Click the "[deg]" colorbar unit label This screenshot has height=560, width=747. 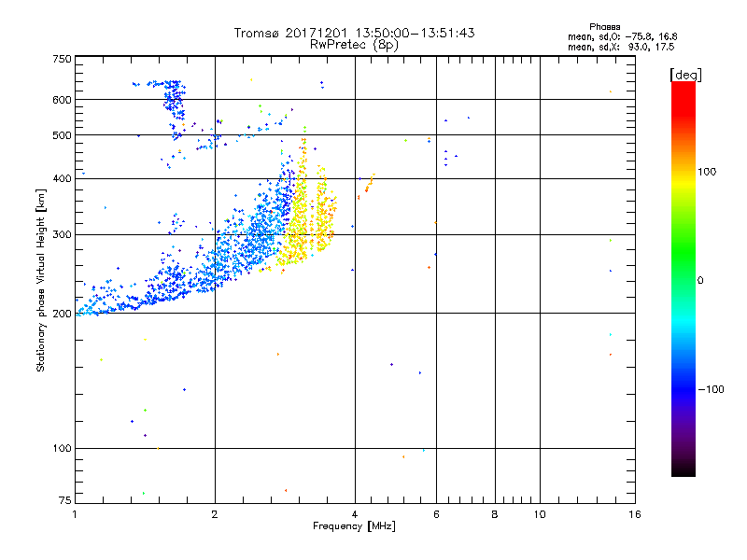click(685, 75)
